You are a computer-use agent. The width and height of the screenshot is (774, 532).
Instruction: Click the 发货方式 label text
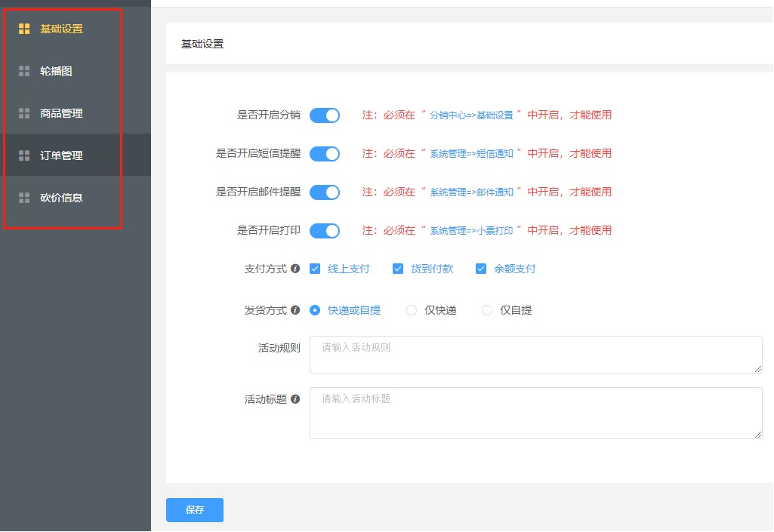(266, 310)
